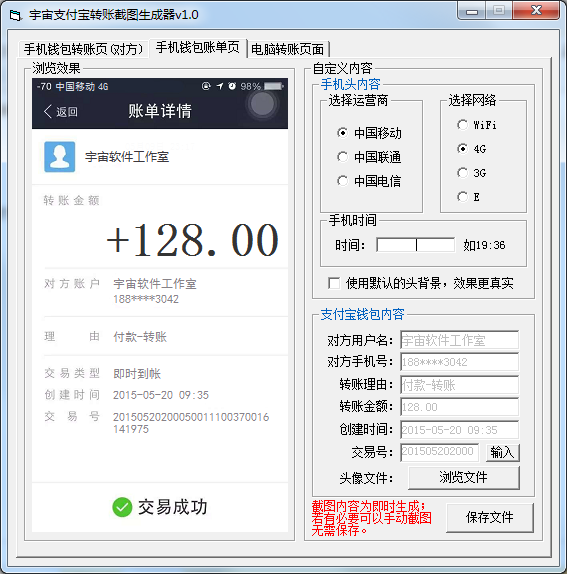567x574 pixels.
Task: Click the green 交易成功 checkmark icon
Action: tap(122, 507)
